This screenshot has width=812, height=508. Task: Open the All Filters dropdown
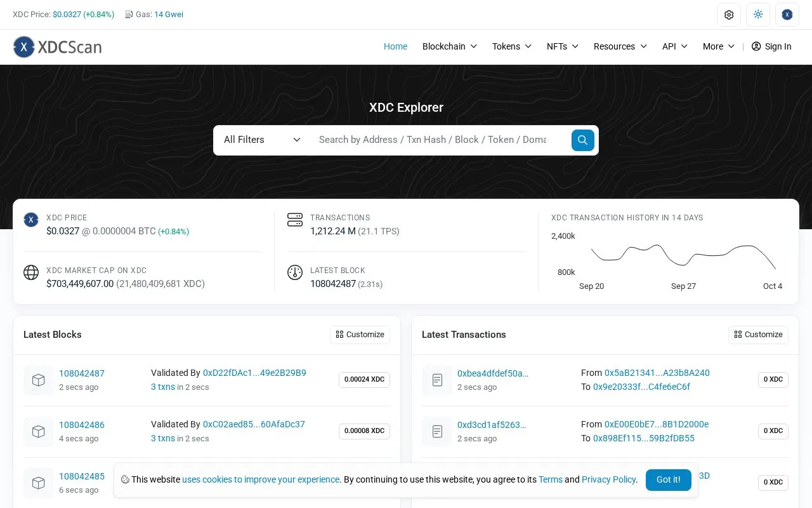tap(262, 140)
